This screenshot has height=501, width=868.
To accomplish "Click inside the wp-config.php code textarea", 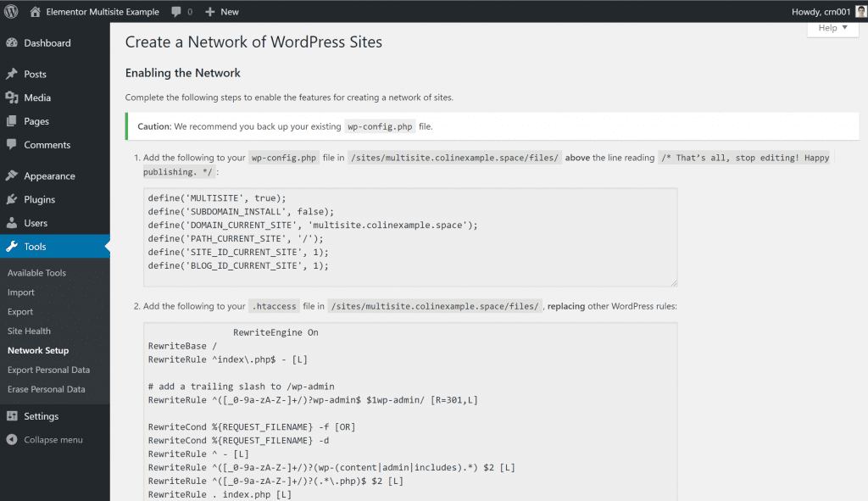I will click(x=410, y=237).
